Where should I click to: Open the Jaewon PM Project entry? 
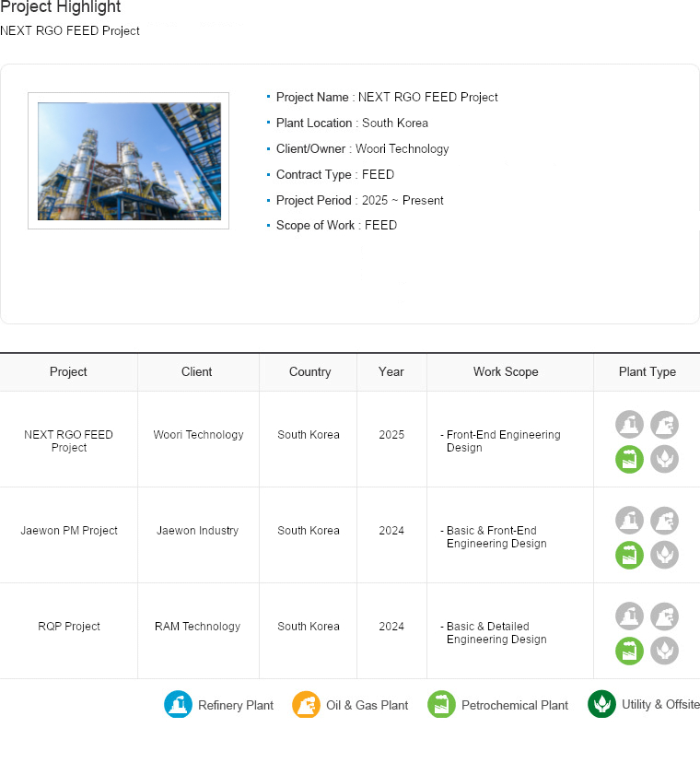[69, 531]
